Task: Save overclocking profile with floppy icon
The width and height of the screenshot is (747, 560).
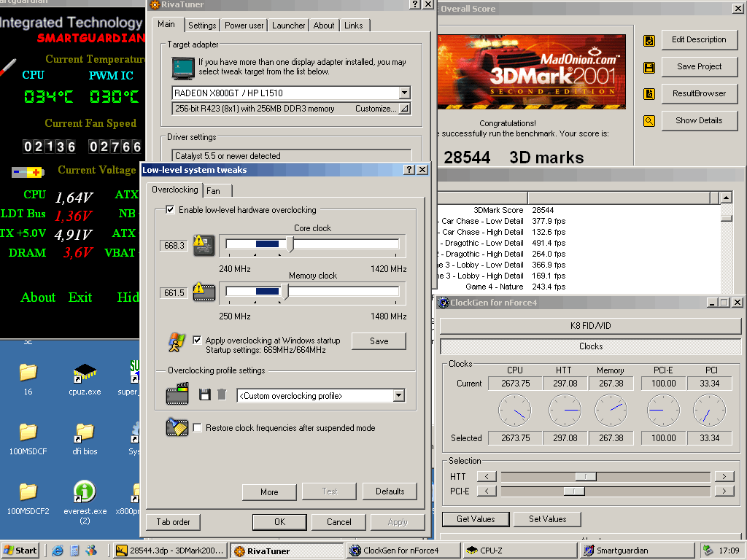Action: (x=205, y=394)
